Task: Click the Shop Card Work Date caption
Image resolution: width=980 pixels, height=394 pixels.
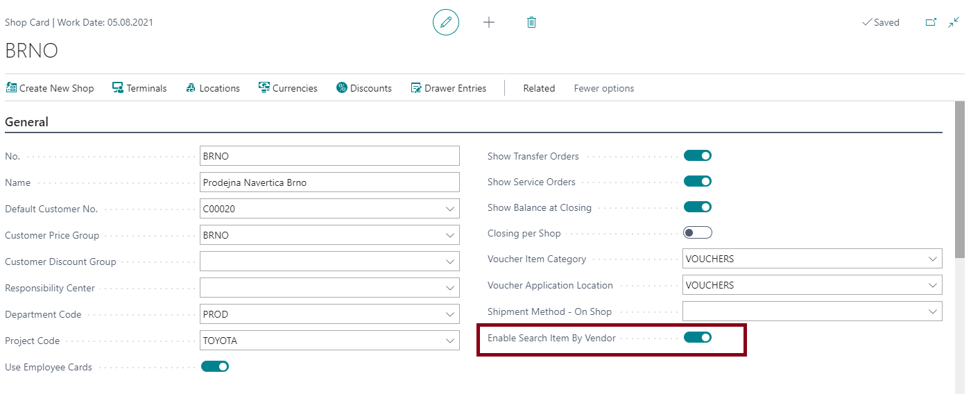Action: click(x=79, y=22)
